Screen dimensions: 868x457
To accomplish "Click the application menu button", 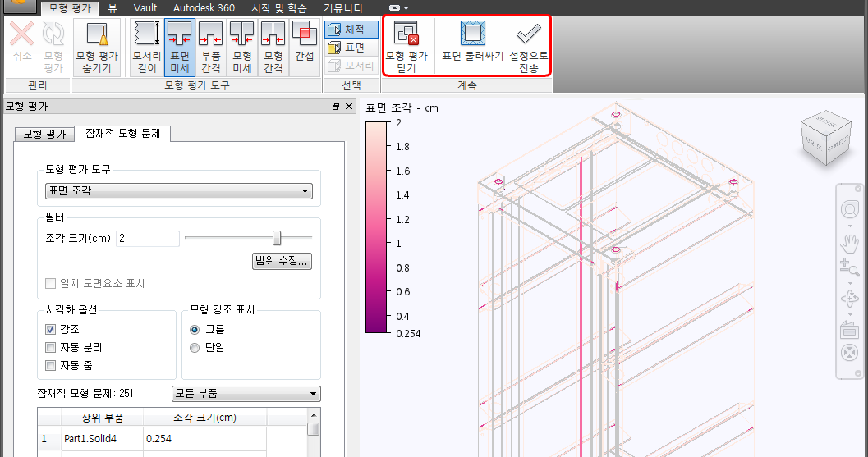I will (20, 5).
